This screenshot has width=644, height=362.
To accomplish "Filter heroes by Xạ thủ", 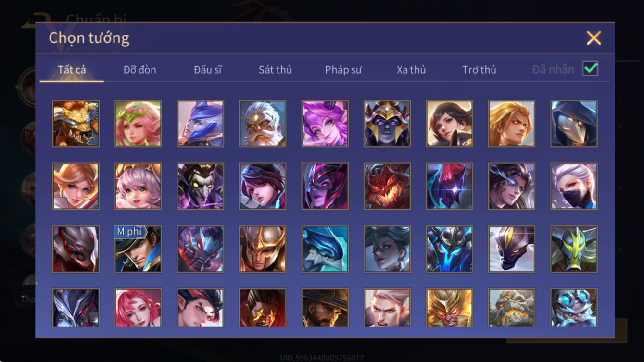I will [411, 70].
